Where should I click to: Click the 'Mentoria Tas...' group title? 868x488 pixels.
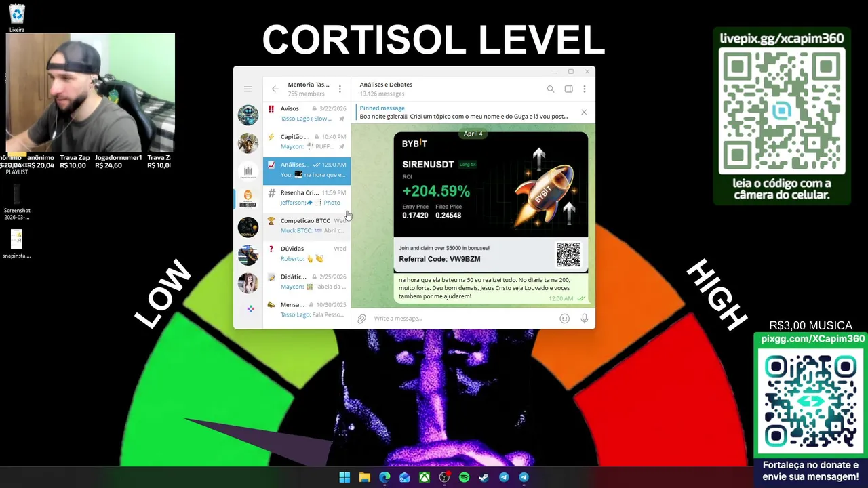point(309,85)
